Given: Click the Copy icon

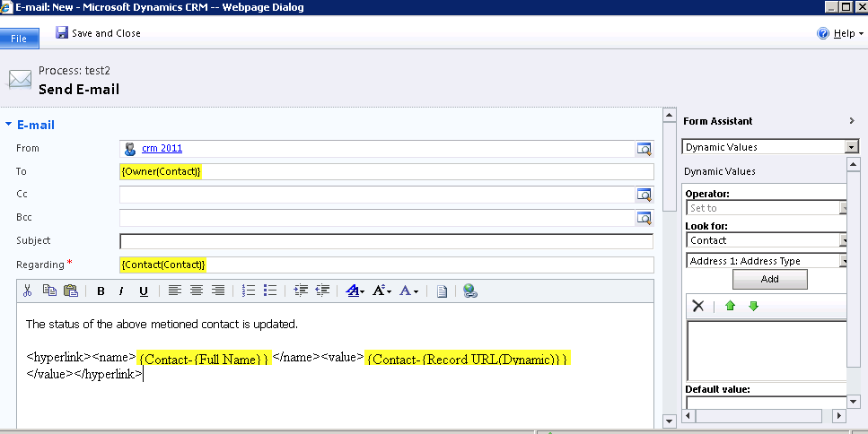Looking at the screenshot, I should [x=50, y=291].
